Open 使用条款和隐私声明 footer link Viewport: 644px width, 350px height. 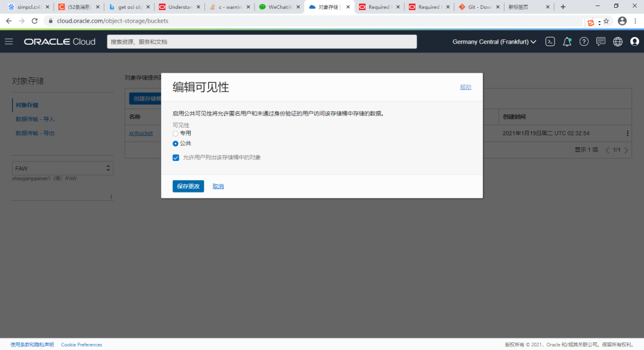coord(32,345)
